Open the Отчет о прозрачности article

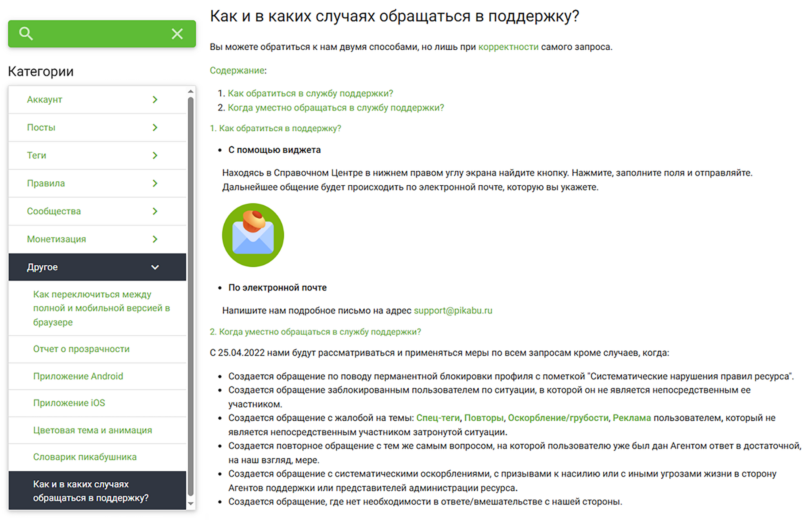[x=81, y=349]
